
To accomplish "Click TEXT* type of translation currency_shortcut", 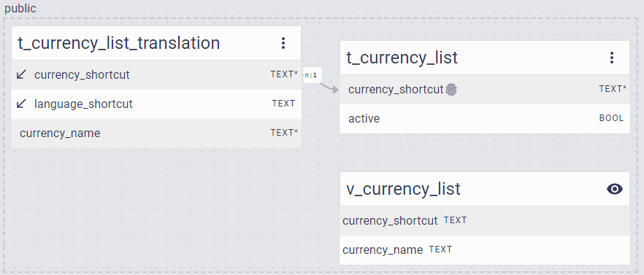I will pyautogui.click(x=284, y=74).
